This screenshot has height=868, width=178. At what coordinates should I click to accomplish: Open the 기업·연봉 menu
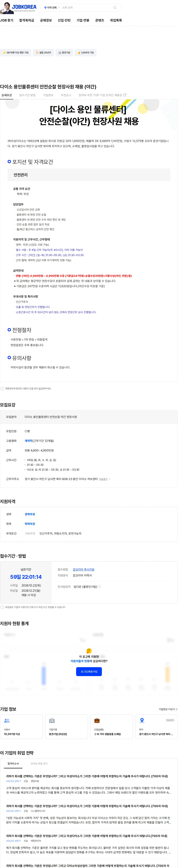coord(83,21)
